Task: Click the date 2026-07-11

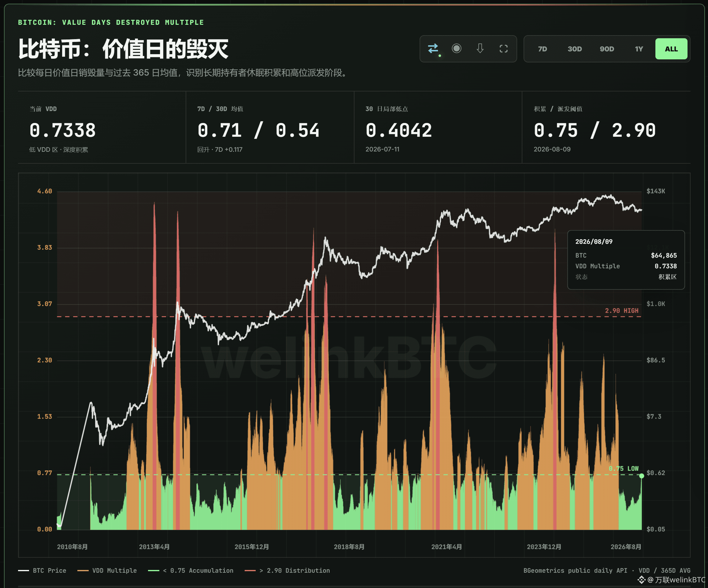Action: click(382, 149)
